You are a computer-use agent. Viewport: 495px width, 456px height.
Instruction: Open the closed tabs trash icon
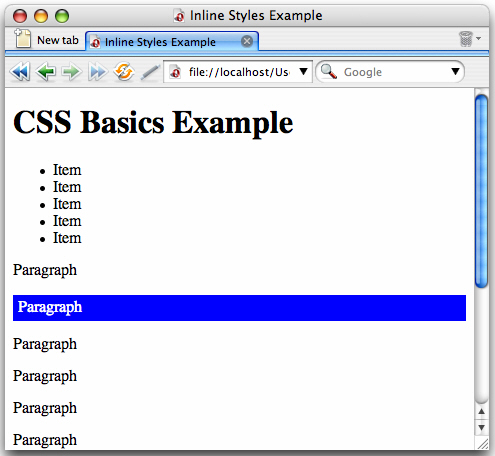click(x=466, y=39)
